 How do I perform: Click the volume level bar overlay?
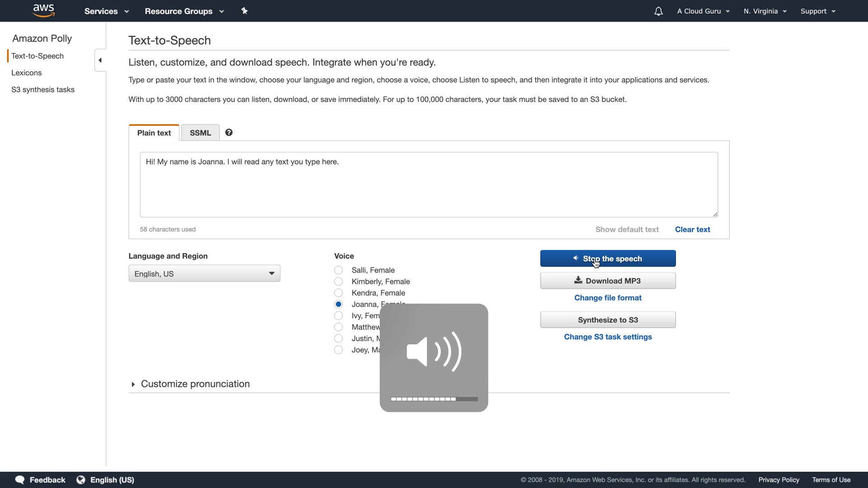[x=434, y=399]
